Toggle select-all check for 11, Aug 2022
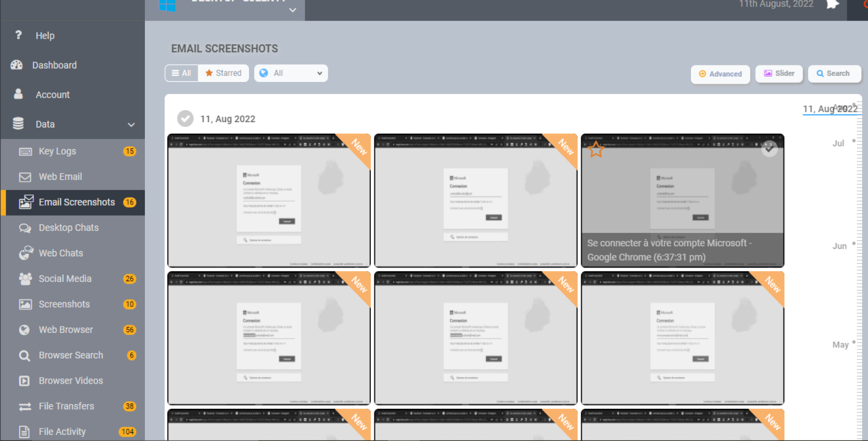 click(x=185, y=119)
